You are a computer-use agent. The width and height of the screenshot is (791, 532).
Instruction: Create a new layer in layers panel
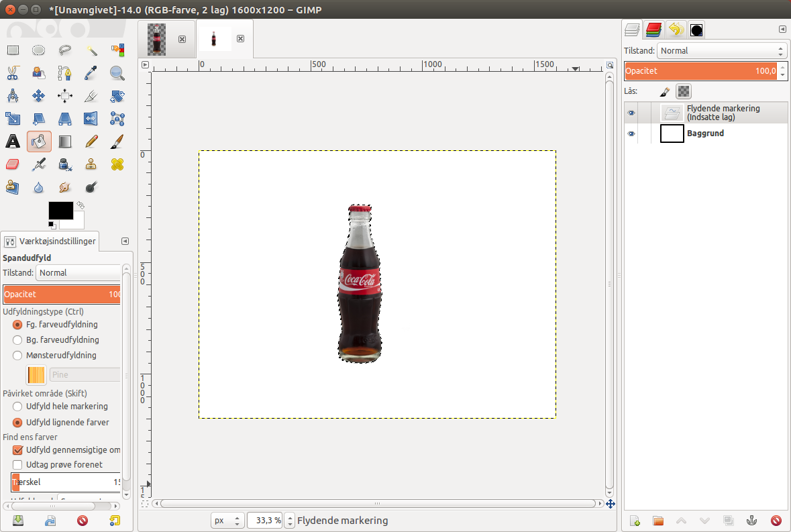coord(635,521)
